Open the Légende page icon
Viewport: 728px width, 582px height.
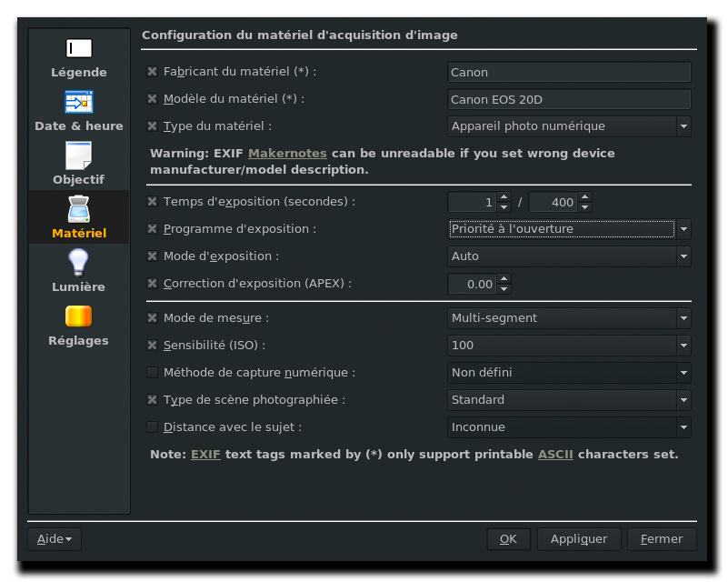(78, 48)
